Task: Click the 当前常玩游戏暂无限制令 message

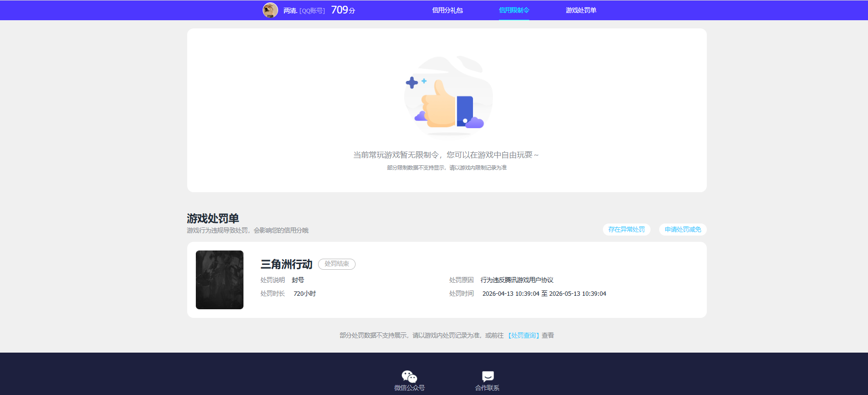Action: [446, 155]
